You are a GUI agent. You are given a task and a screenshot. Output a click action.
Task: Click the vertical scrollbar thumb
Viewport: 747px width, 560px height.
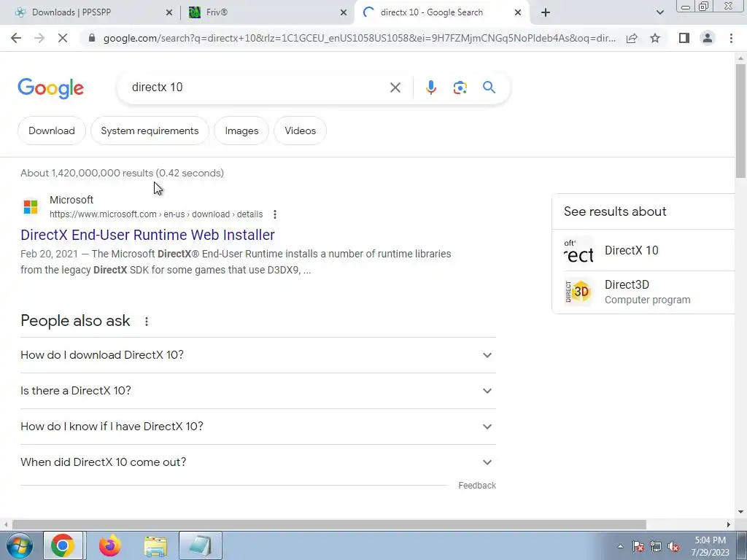click(x=740, y=120)
